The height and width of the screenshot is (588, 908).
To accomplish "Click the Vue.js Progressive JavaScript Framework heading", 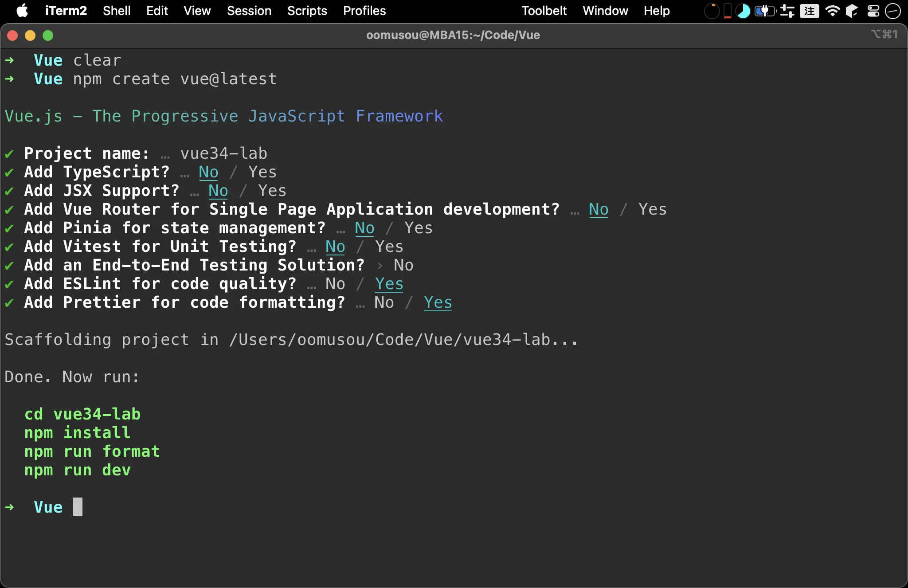I will click(224, 116).
